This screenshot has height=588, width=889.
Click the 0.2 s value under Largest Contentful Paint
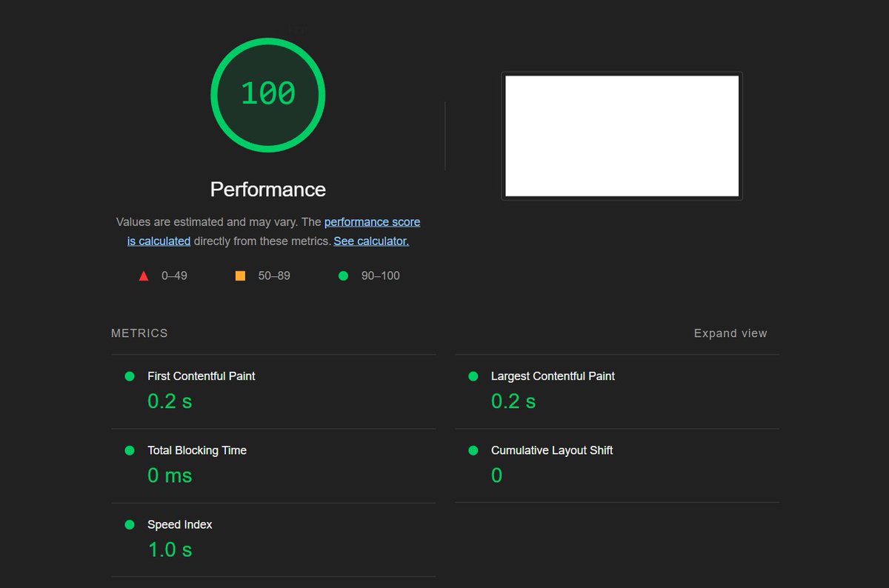[513, 401]
